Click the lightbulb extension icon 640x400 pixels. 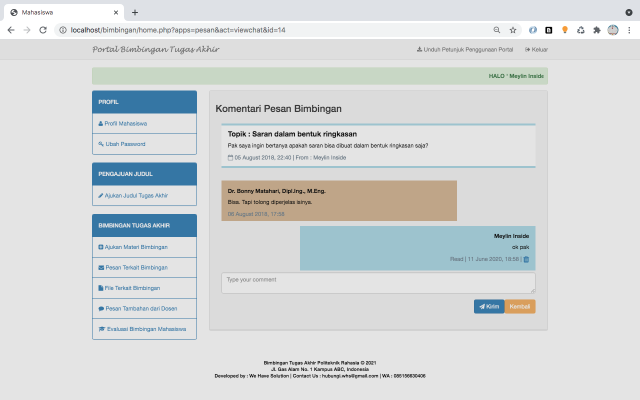(565, 30)
